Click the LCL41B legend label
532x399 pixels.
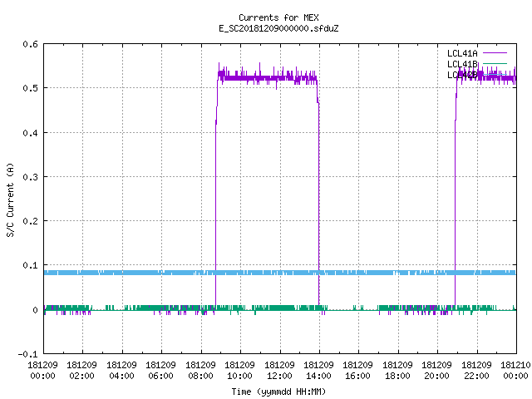tap(462, 64)
